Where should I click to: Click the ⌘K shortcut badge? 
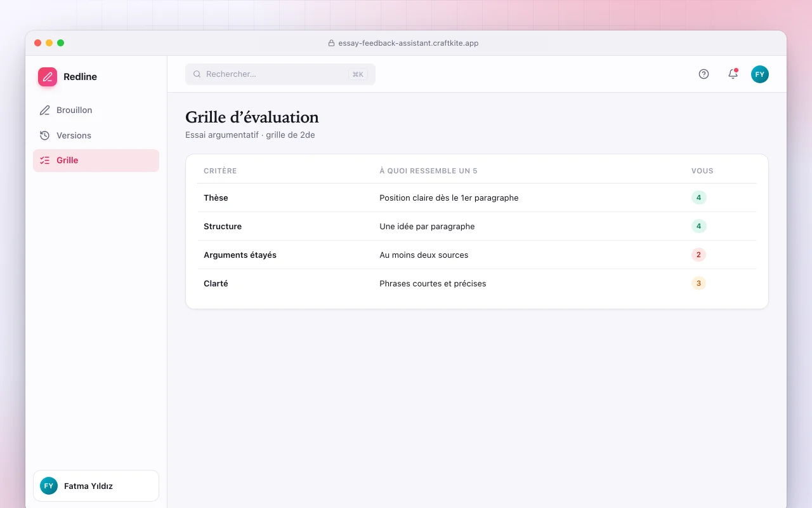point(358,74)
